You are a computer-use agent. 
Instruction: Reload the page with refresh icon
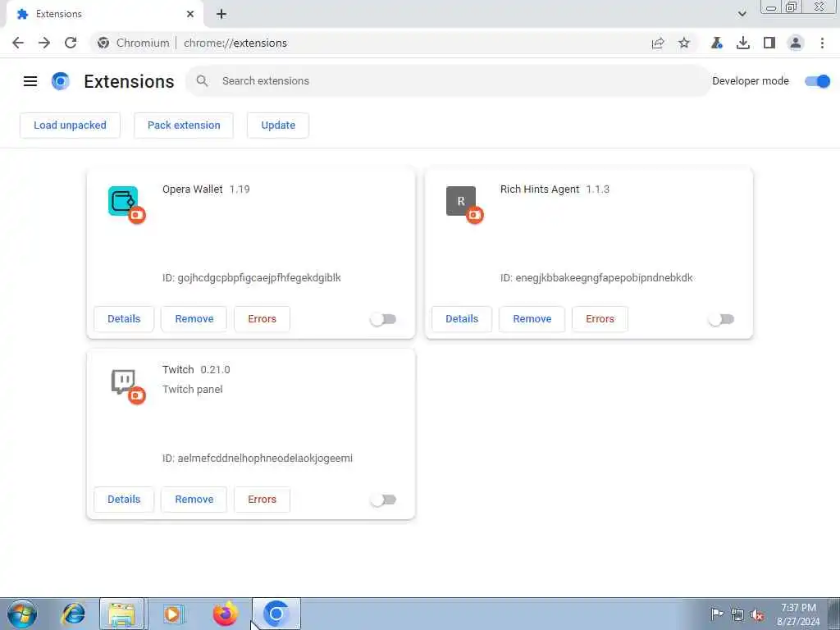click(71, 43)
